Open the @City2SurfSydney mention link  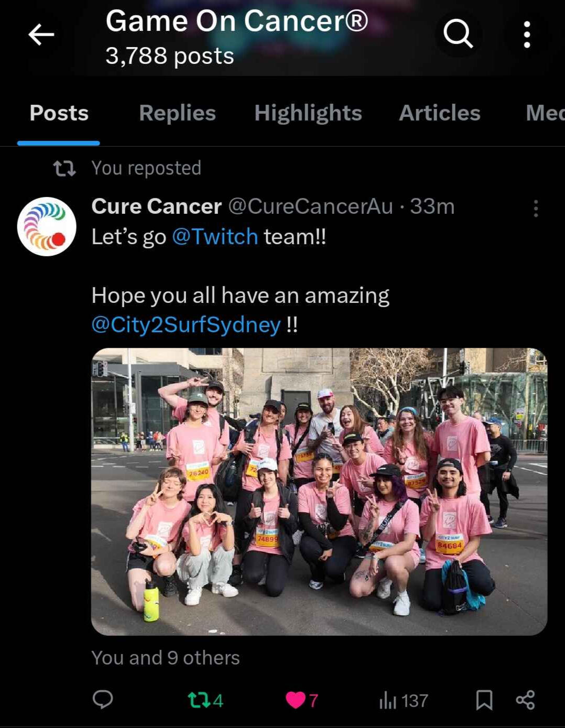(186, 325)
